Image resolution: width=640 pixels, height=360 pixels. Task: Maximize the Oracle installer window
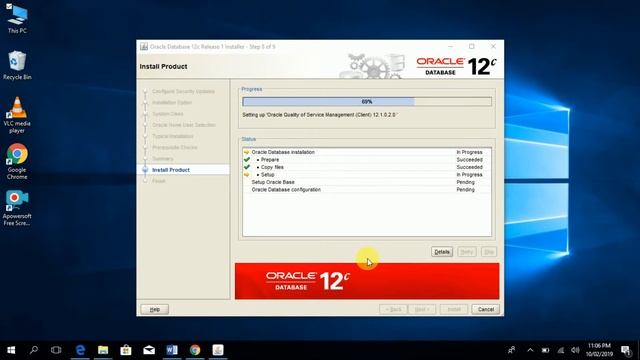472,47
